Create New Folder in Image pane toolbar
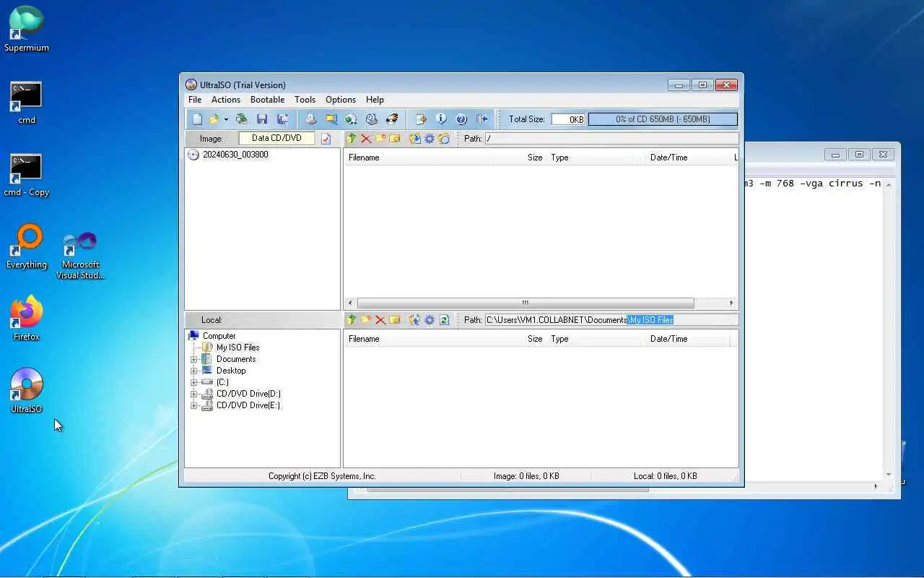The image size is (924, 578). point(380,139)
